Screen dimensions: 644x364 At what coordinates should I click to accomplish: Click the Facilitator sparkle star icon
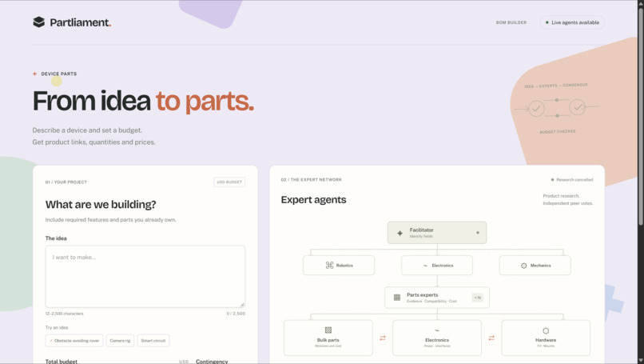[400, 234]
